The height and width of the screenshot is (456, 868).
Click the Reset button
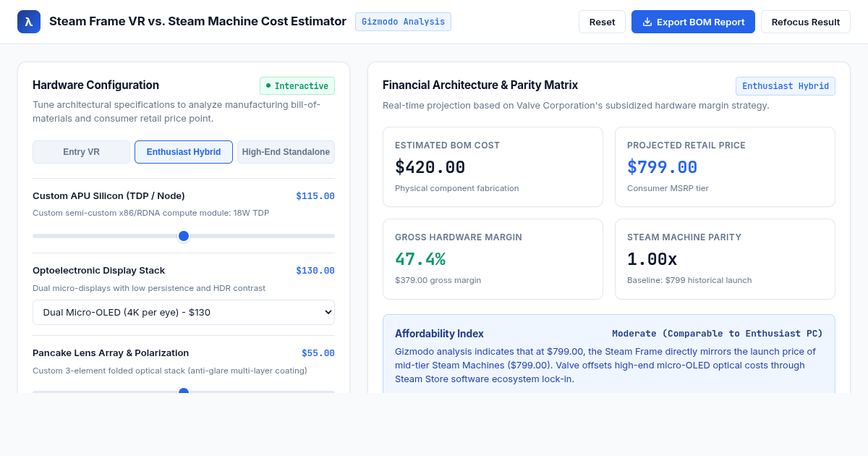pos(602,22)
